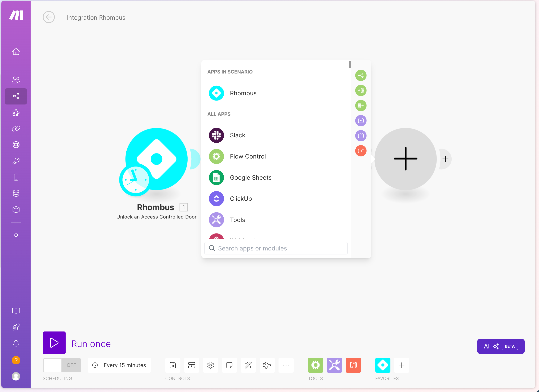Add the purple download-arrow Tools shortcut
Viewport: 539px width, 392px height.
pyautogui.click(x=361, y=121)
